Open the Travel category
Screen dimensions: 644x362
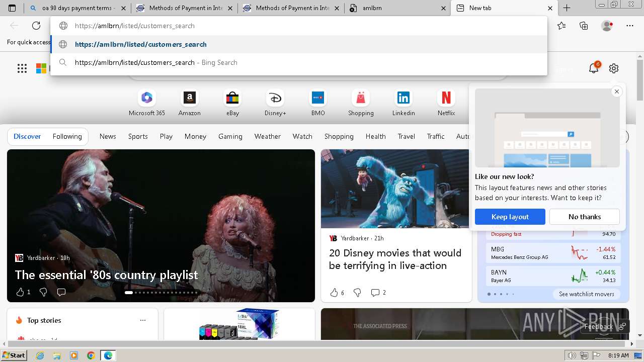(407, 136)
